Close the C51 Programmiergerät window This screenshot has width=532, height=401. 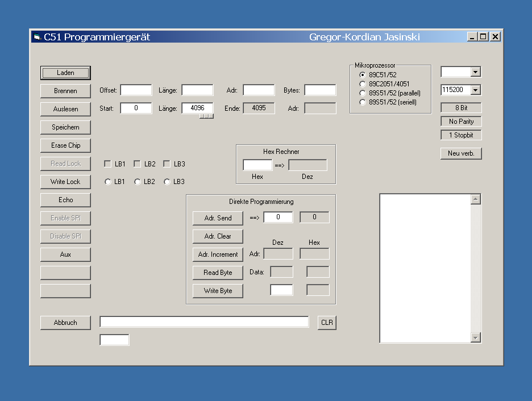coord(496,36)
